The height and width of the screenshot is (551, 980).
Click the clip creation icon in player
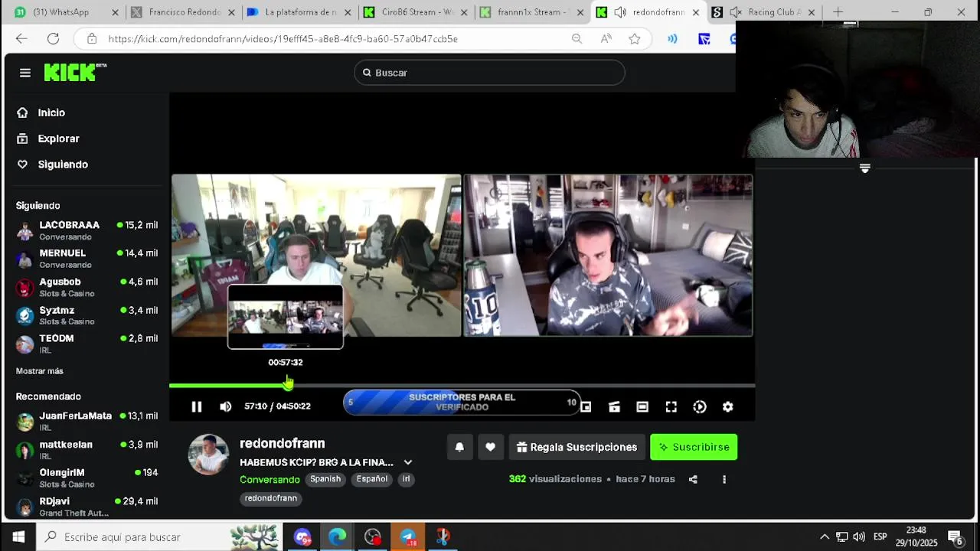[614, 407]
